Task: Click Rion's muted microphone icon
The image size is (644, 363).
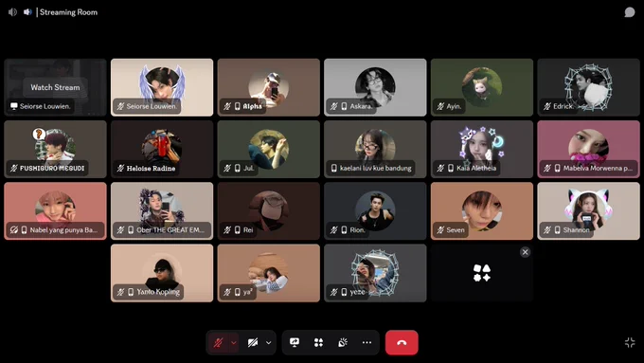Action: (334, 229)
